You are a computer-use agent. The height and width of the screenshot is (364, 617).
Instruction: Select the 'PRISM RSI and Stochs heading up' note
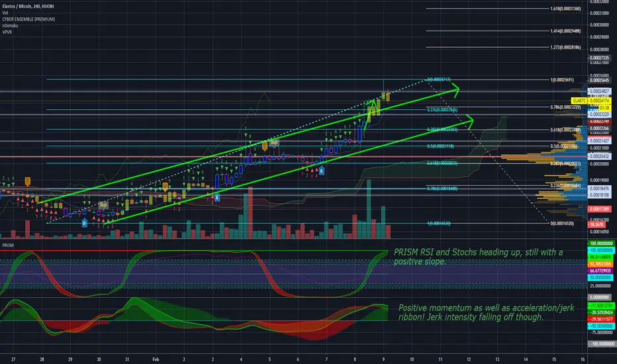(478, 257)
